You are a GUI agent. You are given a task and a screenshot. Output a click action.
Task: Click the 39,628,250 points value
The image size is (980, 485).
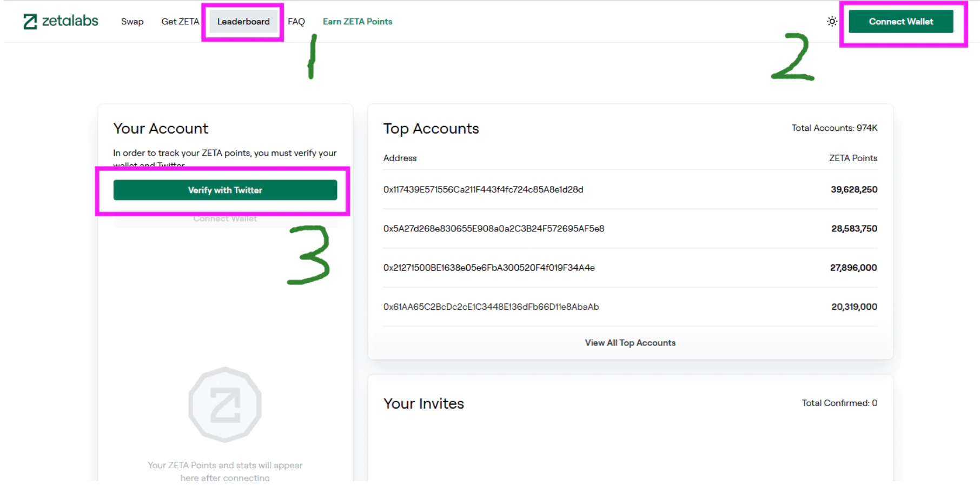pyautogui.click(x=854, y=189)
